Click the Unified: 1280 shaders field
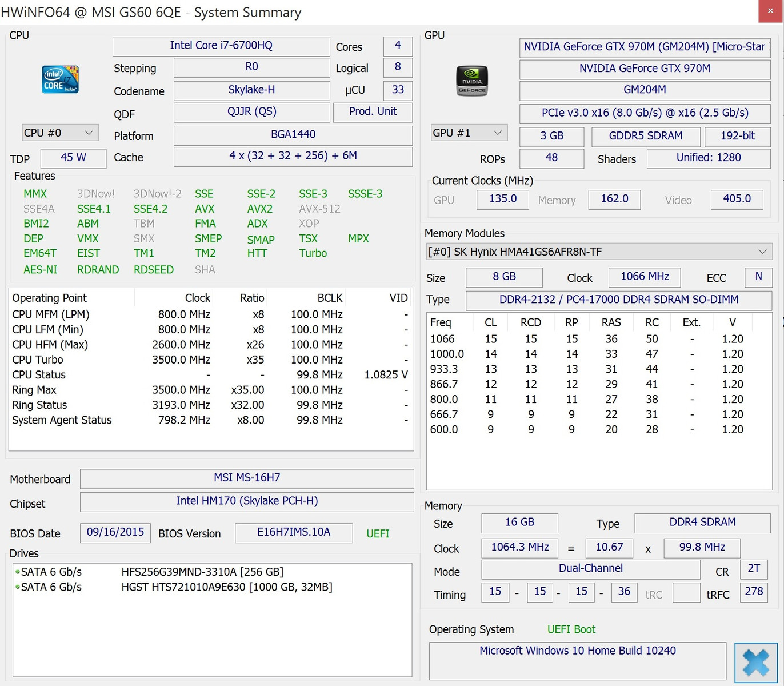The height and width of the screenshot is (686, 784). click(x=709, y=158)
